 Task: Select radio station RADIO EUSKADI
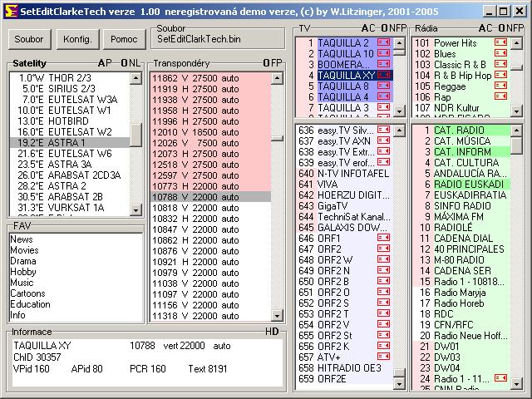[461, 185]
